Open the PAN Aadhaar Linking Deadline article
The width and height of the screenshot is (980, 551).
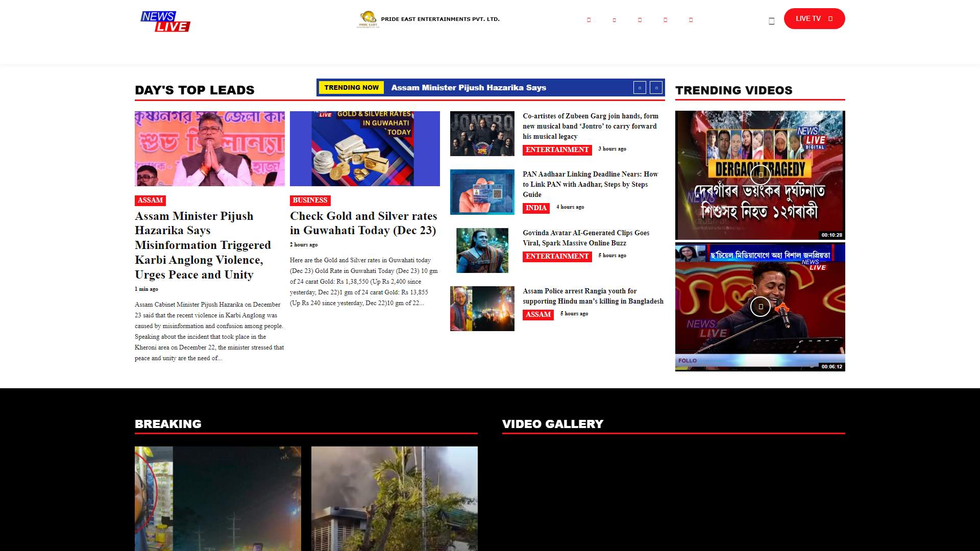[590, 184]
